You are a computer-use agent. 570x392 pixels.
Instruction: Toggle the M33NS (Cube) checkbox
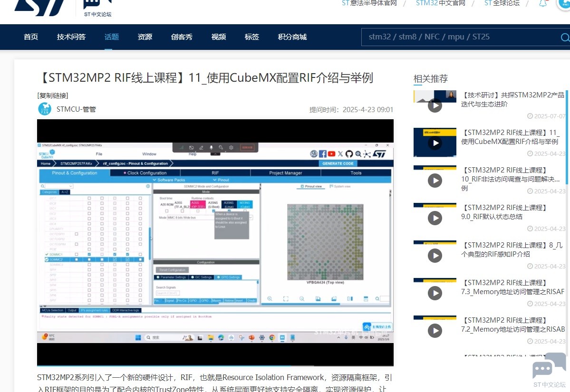[x=245, y=211]
